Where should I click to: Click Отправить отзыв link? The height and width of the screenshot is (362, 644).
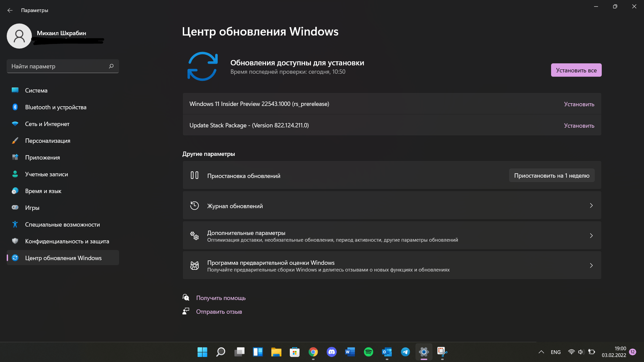tap(219, 311)
